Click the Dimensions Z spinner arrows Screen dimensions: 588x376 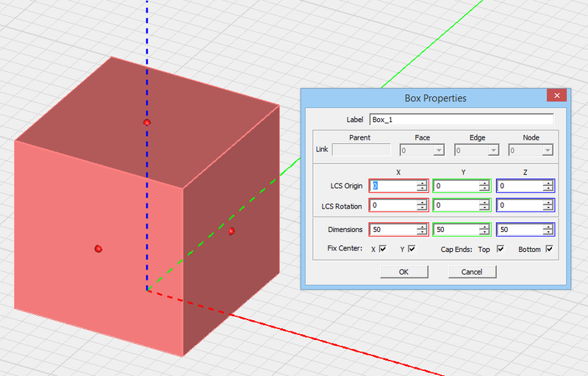[548, 230]
